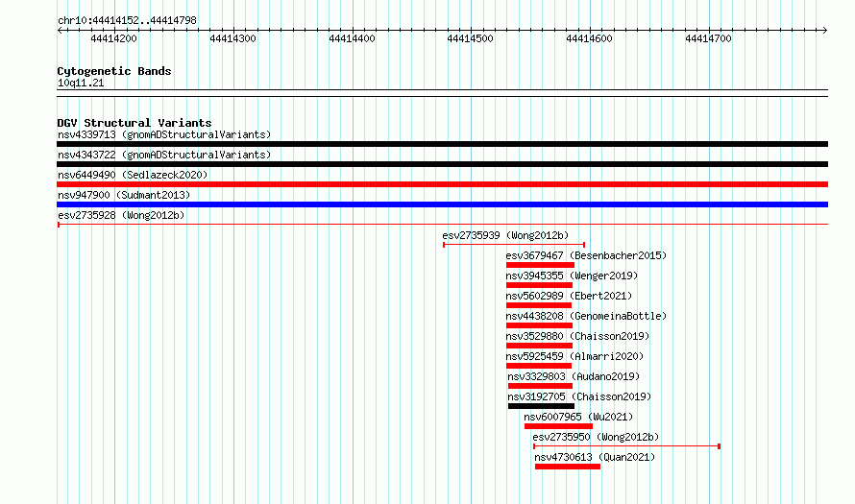
Task: Click the Cytogenetic Bands track title
Action: click(x=114, y=71)
